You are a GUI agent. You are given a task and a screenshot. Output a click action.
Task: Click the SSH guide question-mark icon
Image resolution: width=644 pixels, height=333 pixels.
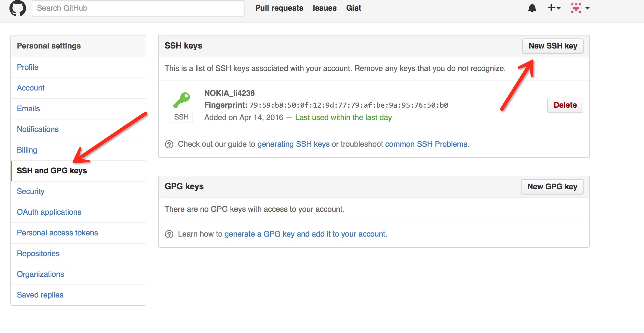pyautogui.click(x=169, y=144)
